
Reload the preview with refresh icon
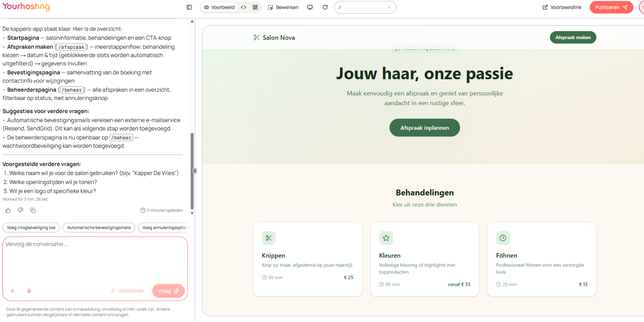tap(325, 7)
